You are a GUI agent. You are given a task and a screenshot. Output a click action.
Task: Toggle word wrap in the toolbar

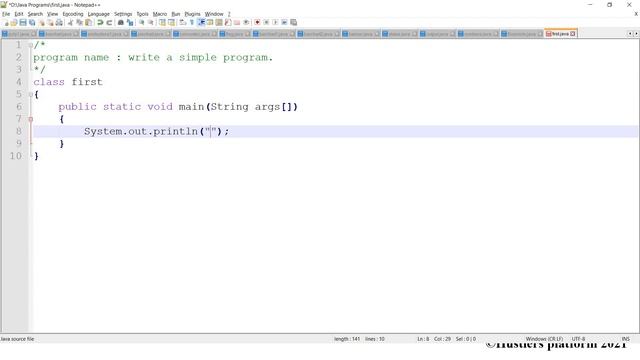183,23
